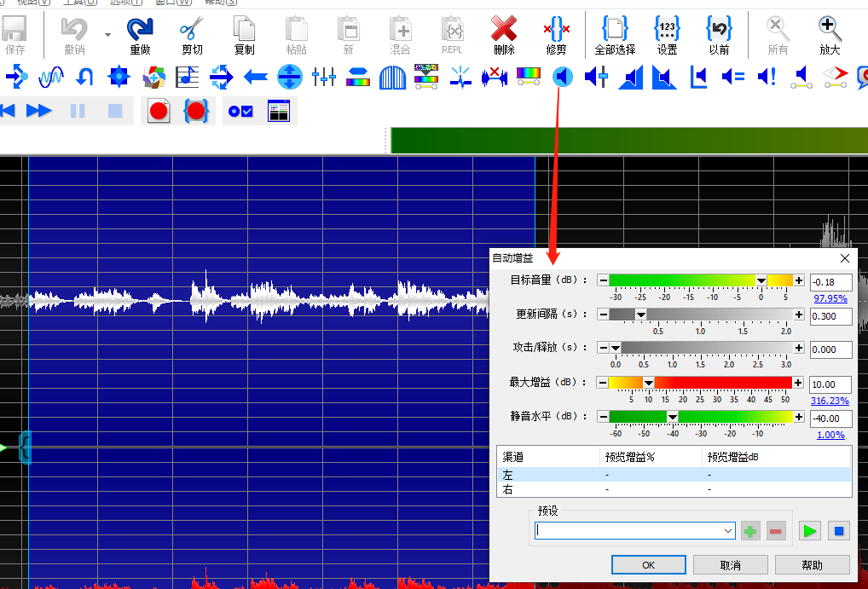Click the 修剪 (trim) toolbar icon

click(x=556, y=30)
